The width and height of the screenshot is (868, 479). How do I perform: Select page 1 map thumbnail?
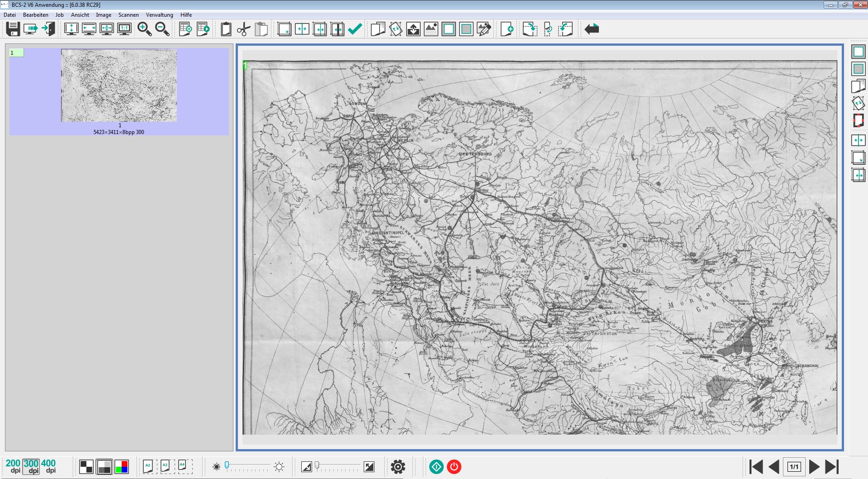119,86
